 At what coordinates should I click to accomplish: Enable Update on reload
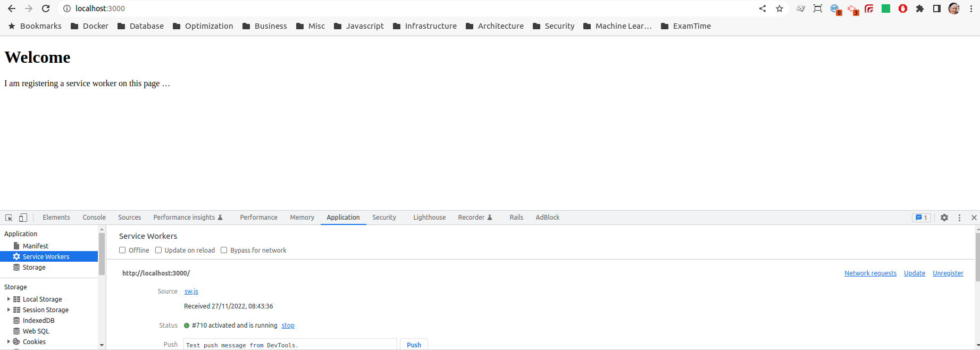point(158,250)
